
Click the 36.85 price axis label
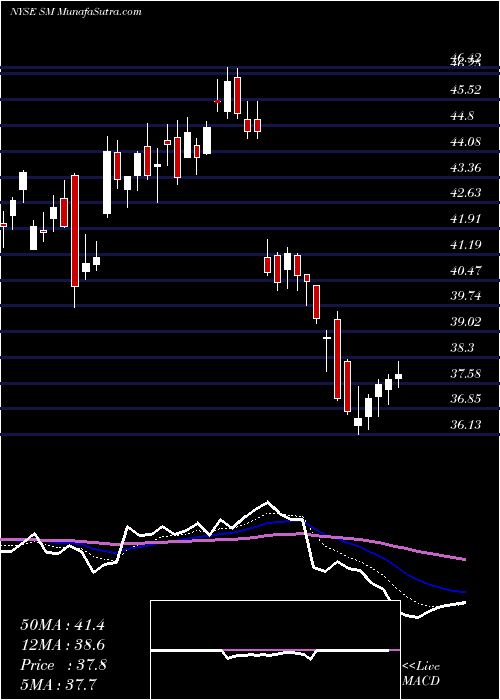[x=466, y=398]
